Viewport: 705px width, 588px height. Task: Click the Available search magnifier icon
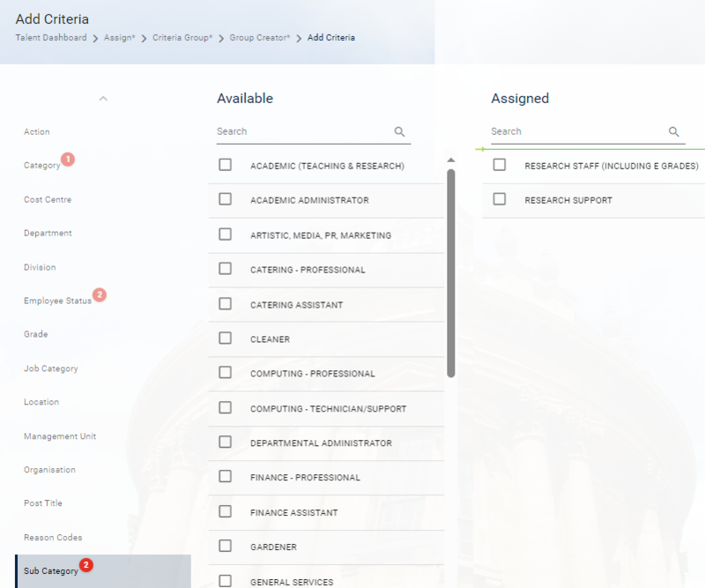point(399,132)
